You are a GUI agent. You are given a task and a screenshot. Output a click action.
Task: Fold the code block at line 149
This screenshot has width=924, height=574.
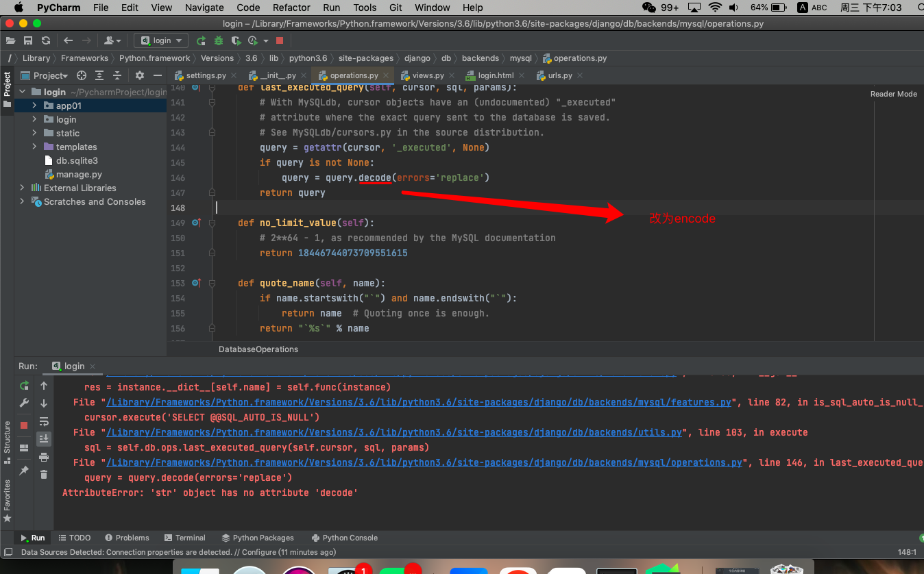point(212,223)
